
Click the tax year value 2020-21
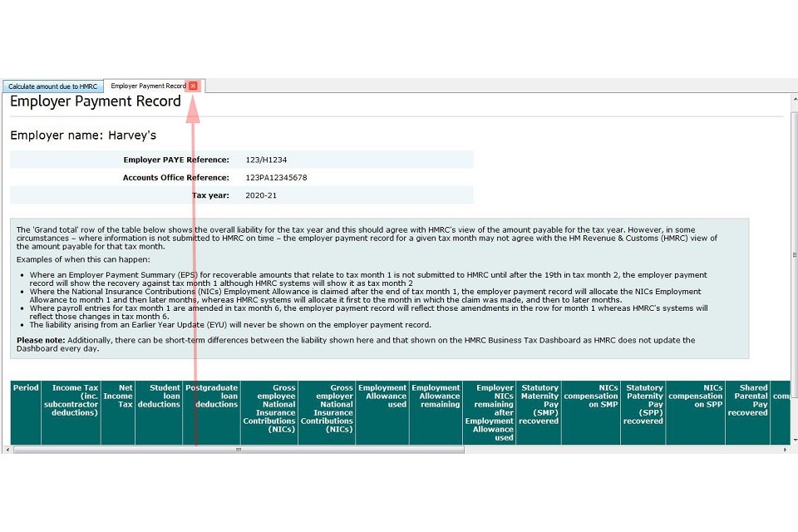coord(261,195)
